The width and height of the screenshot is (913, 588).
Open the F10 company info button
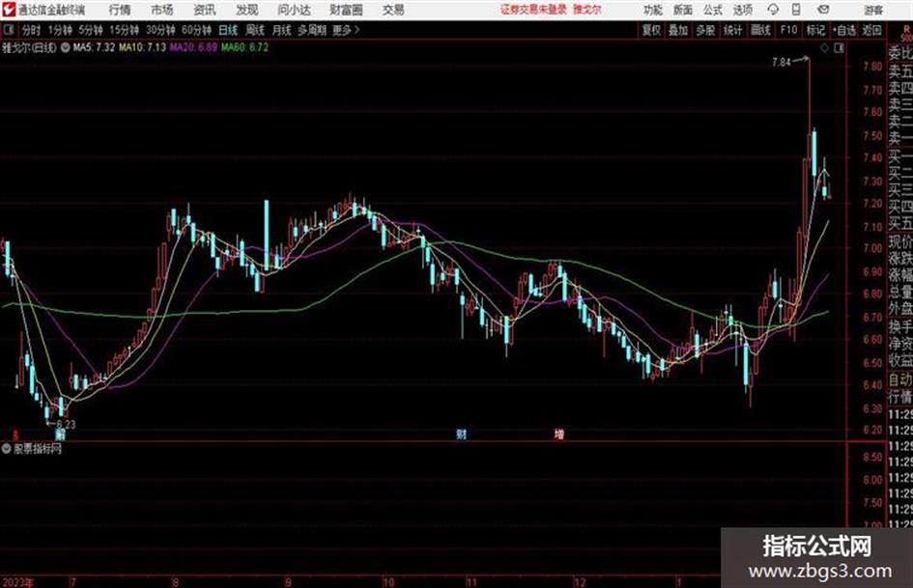(788, 30)
